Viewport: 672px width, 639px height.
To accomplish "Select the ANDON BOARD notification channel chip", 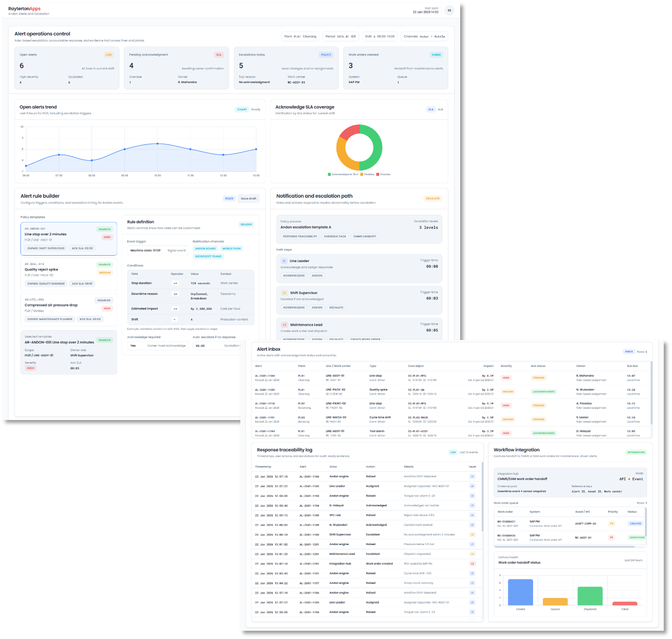I will 205,249.
